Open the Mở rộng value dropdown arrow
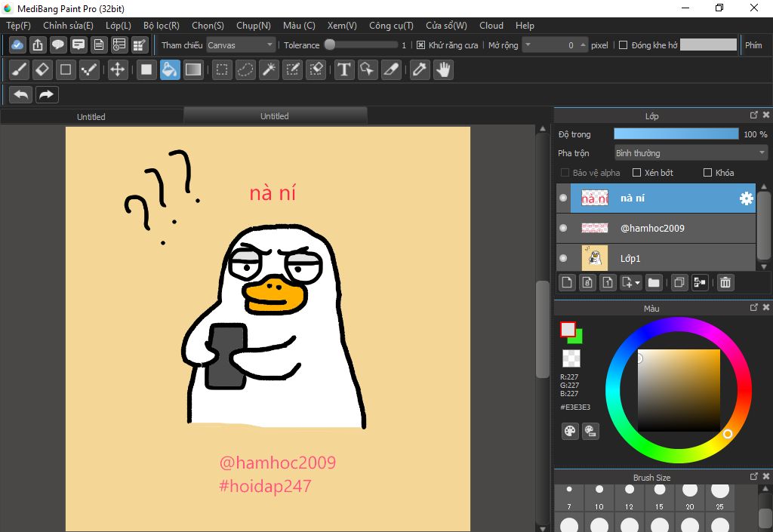The image size is (773, 532). [x=528, y=45]
